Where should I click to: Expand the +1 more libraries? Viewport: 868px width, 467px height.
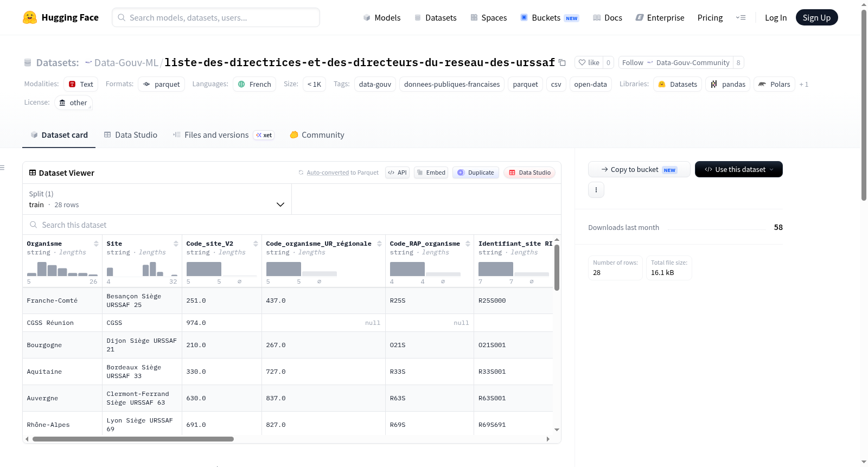point(804,85)
